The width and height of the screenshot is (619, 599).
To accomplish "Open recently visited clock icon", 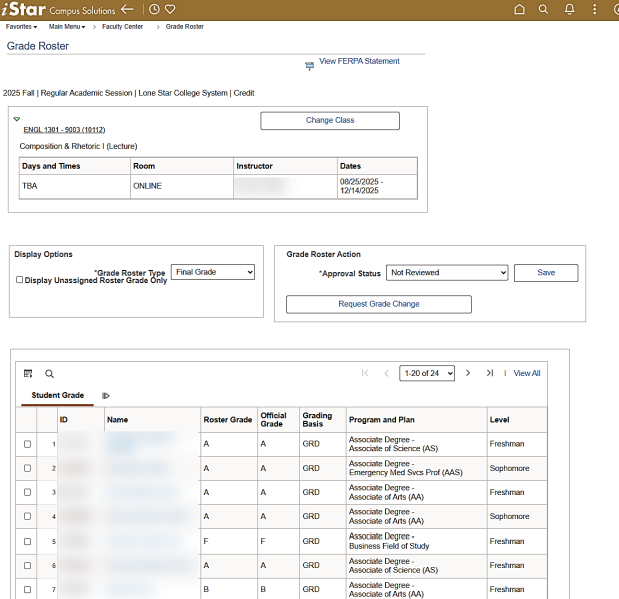I will 154,9.
